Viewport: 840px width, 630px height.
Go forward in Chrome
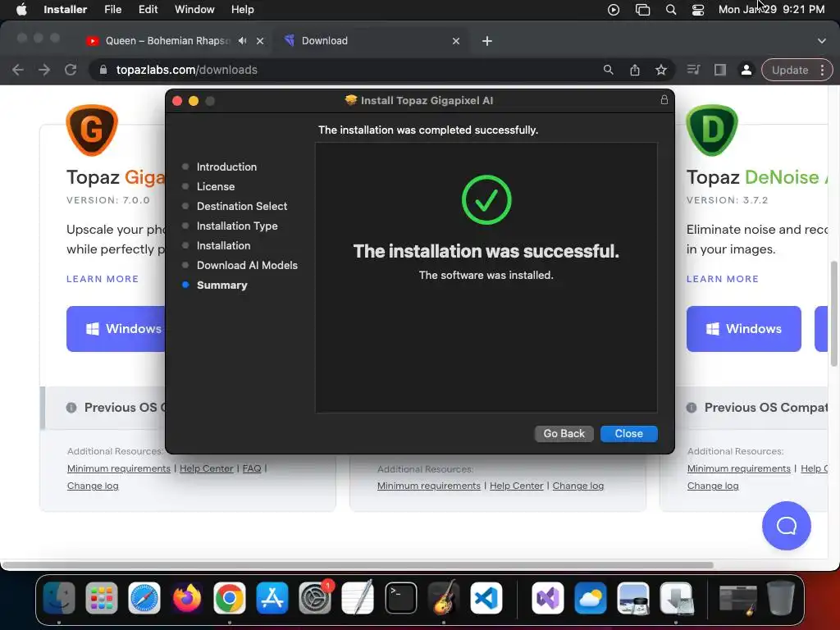coord(44,70)
